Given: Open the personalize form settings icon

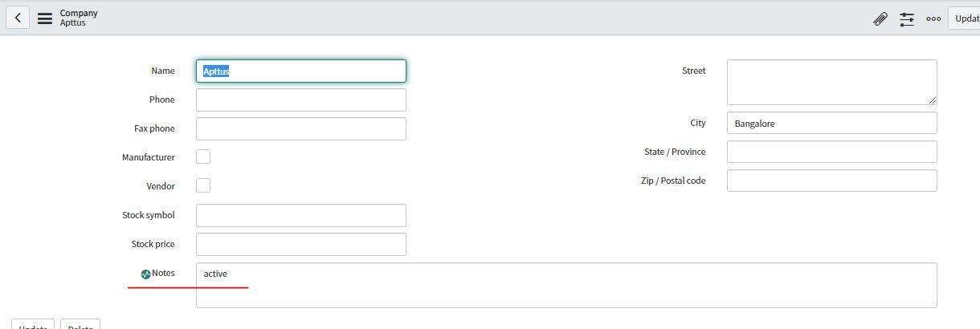Looking at the screenshot, I should click(907, 18).
